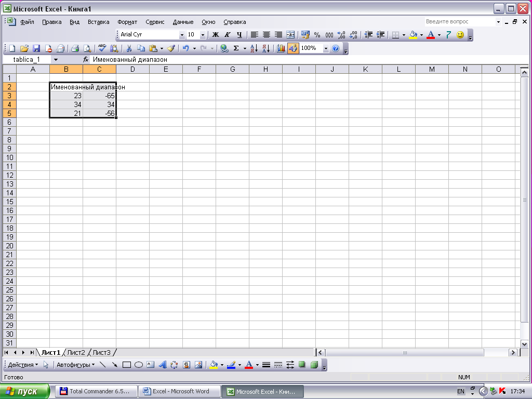Sort descending Я to A

point(266,48)
